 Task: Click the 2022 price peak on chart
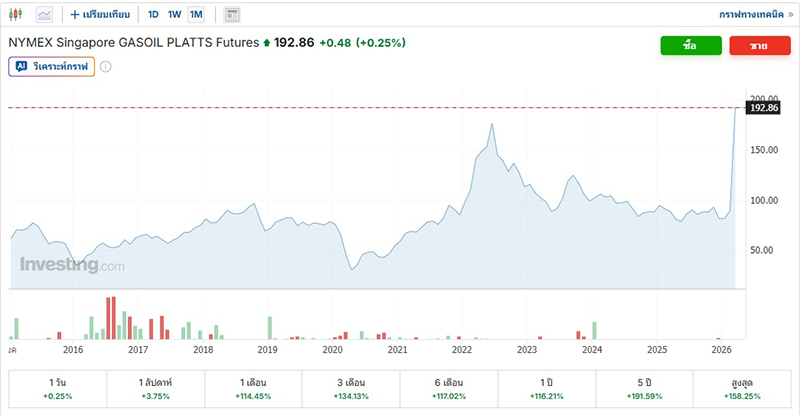tap(492, 124)
